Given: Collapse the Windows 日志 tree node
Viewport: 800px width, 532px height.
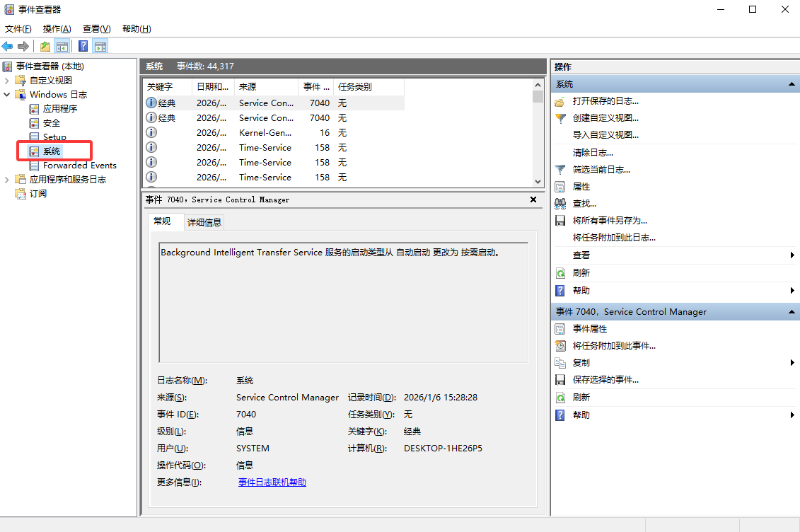Looking at the screenshot, I should click(7, 95).
